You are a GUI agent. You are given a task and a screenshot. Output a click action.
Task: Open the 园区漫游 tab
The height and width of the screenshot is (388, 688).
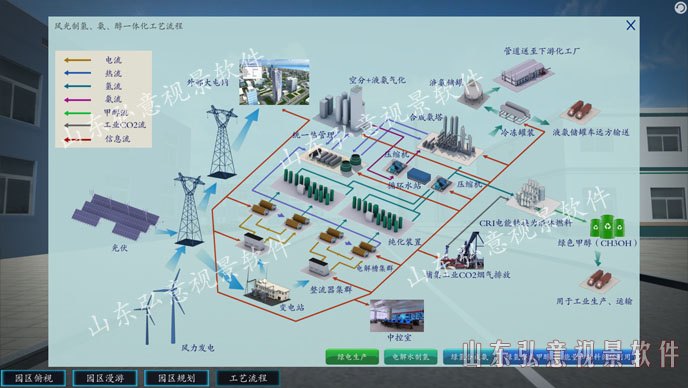click(x=105, y=378)
